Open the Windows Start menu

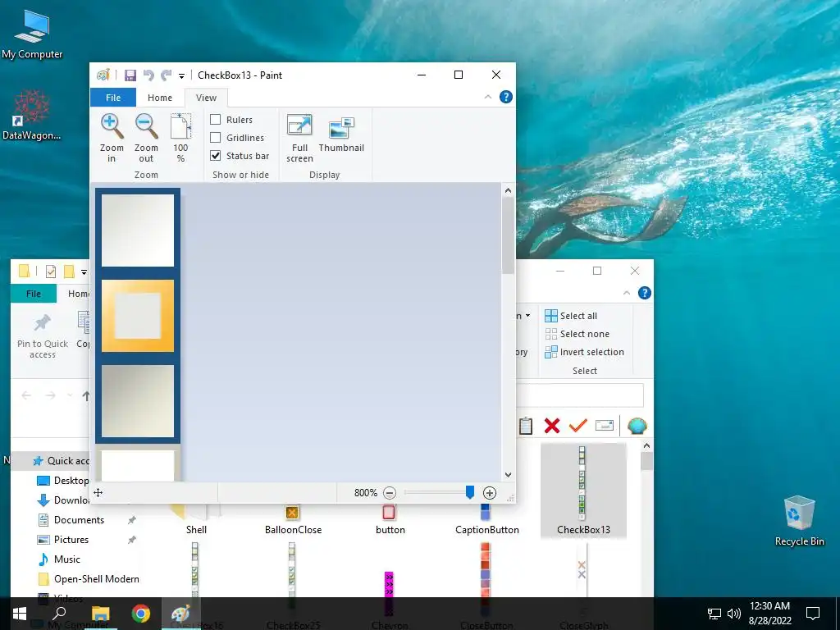click(x=20, y=614)
